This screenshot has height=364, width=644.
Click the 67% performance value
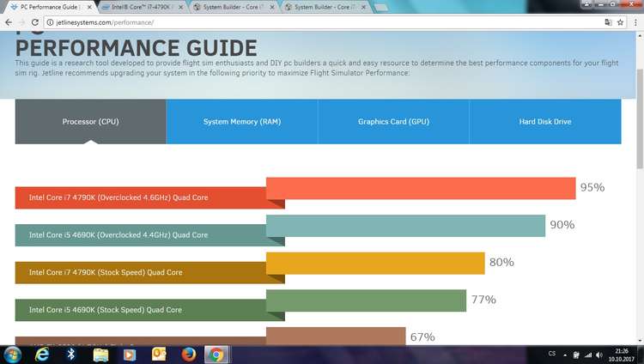coord(422,337)
